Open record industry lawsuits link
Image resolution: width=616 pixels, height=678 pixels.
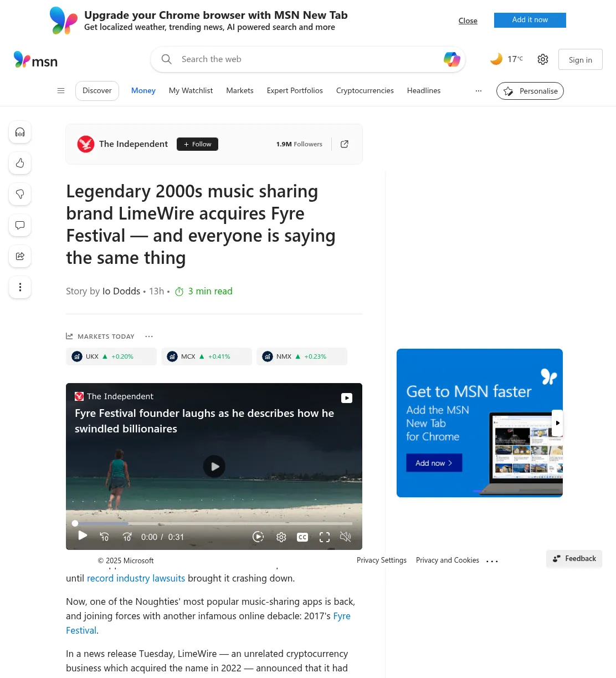coord(136,578)
